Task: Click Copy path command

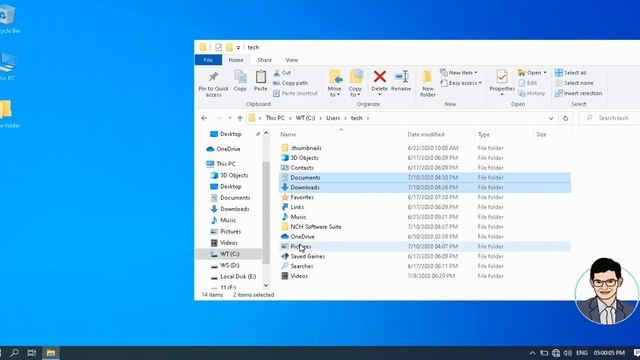Action: pyautogui.click(x=290, y=83)
